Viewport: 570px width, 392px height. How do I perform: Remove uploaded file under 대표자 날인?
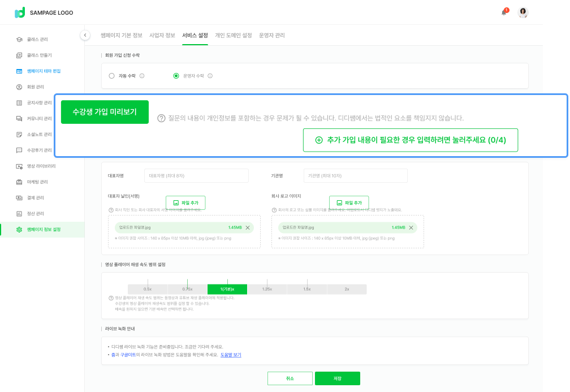(x=248, y=227)
